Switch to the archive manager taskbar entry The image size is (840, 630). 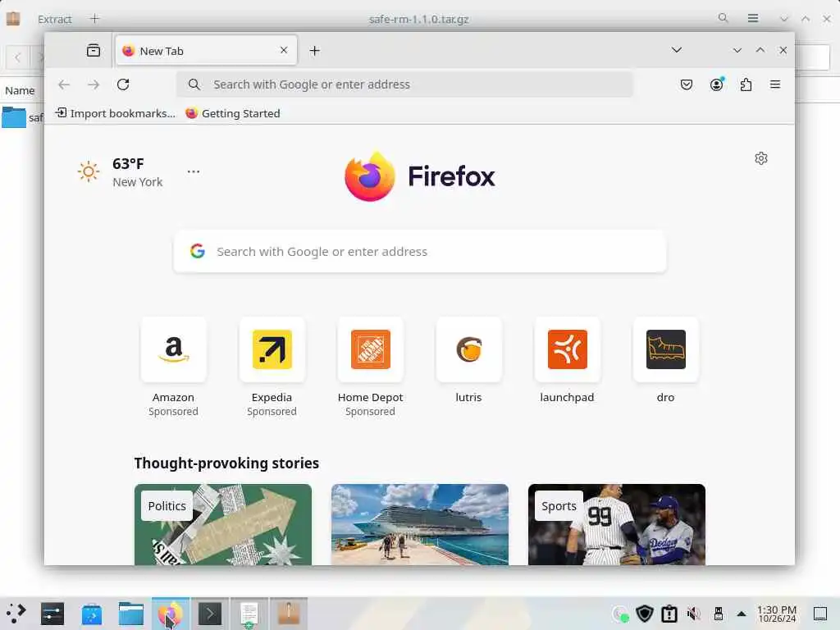coord(289,614)
